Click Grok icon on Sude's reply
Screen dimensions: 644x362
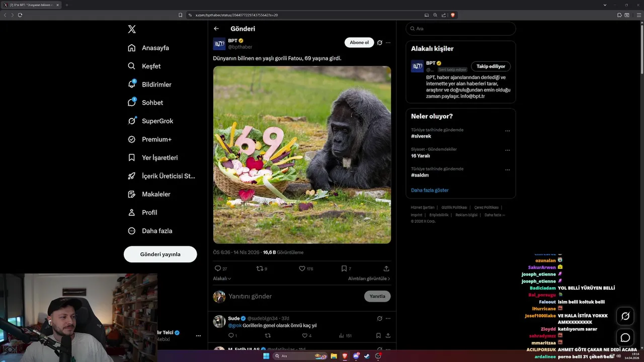[380, 318]
